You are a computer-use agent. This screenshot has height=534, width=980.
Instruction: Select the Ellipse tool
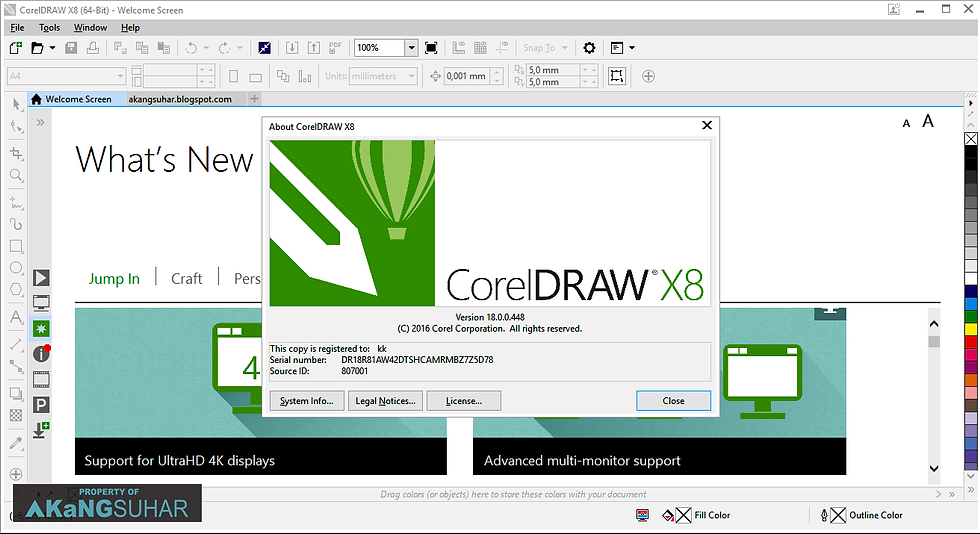click(16, 268)
